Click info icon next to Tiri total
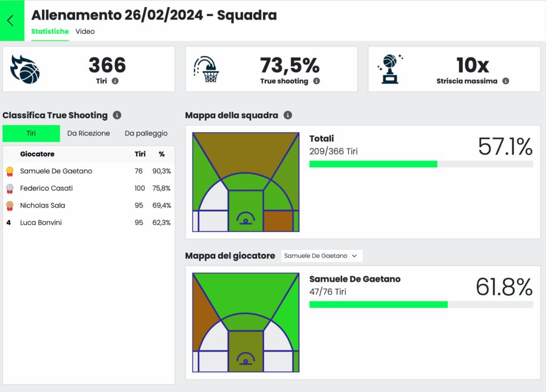546x392 pixels. (115, 81)
